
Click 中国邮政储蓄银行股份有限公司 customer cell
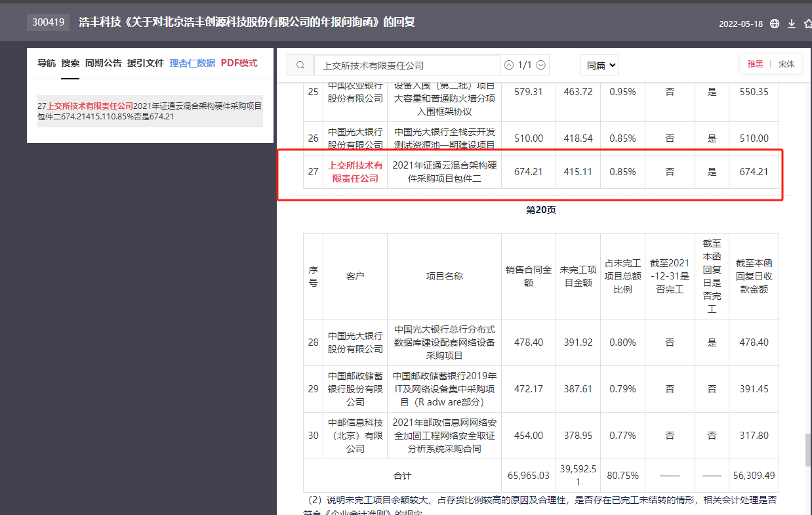355,389
